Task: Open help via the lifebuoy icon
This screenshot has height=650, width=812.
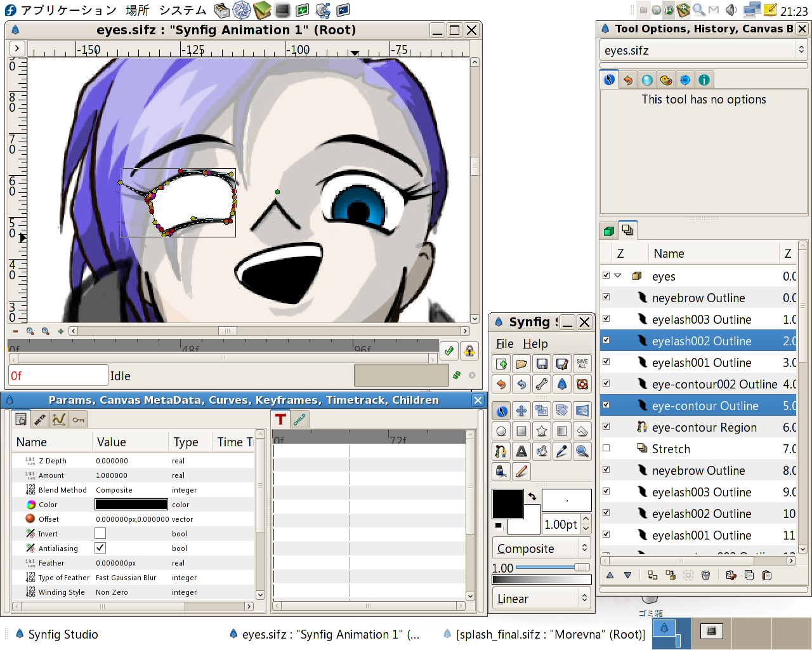Action: 582,384
